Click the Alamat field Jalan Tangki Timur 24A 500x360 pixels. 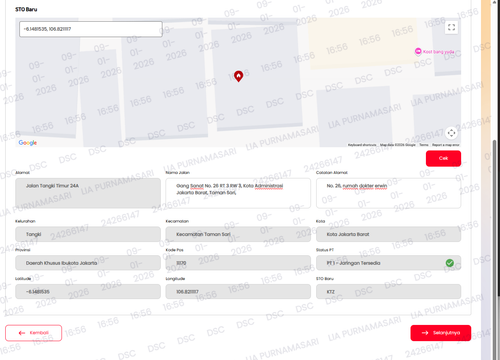pos(88,193)
